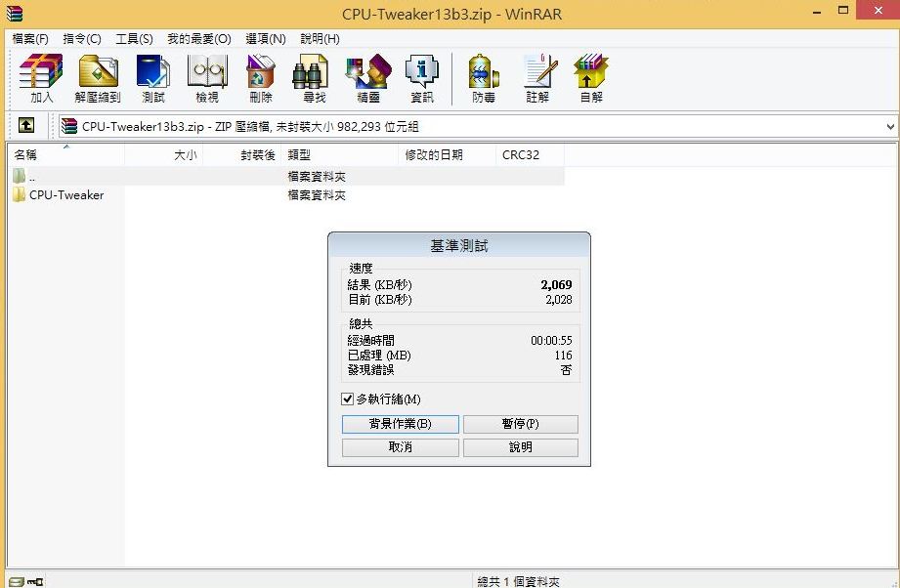
Task: Click the 基準測試 dialog title bar
Action: point(459,245)
